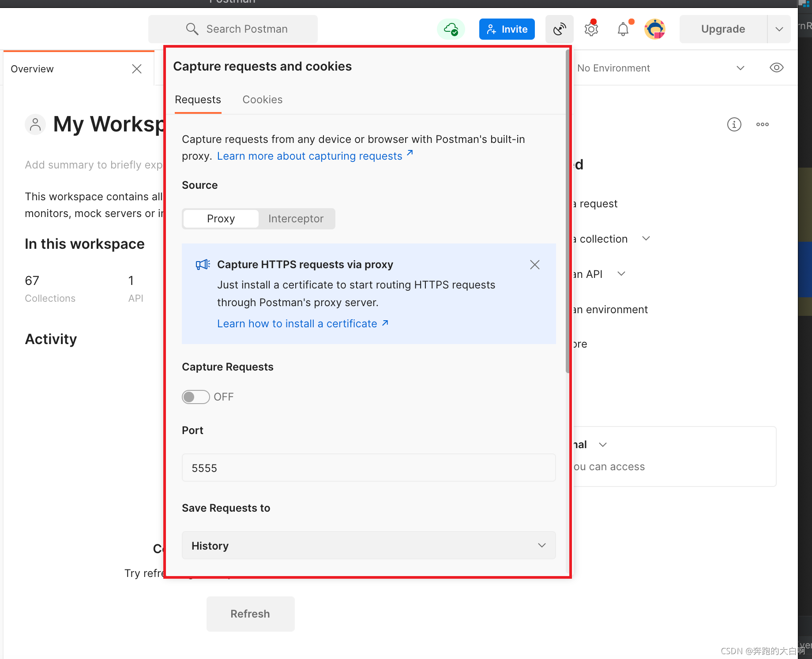Expand the visibility chevron beside 'nal'

(x=602, y=445)
